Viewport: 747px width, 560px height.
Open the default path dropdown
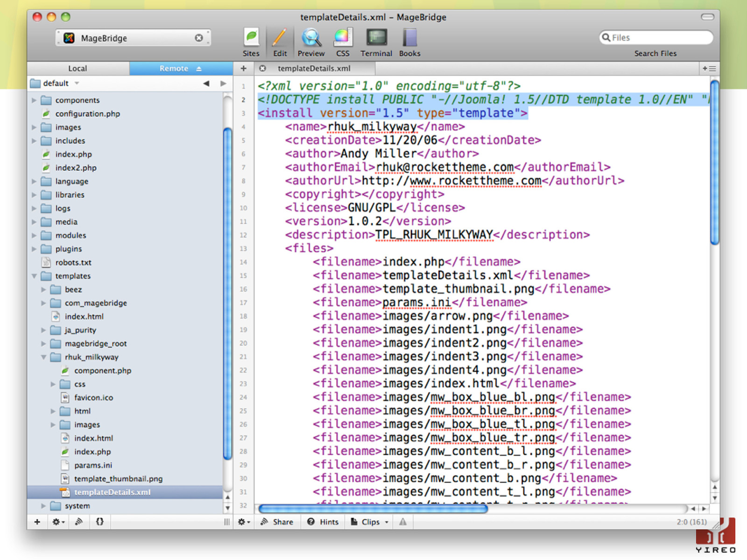(55, 83)
